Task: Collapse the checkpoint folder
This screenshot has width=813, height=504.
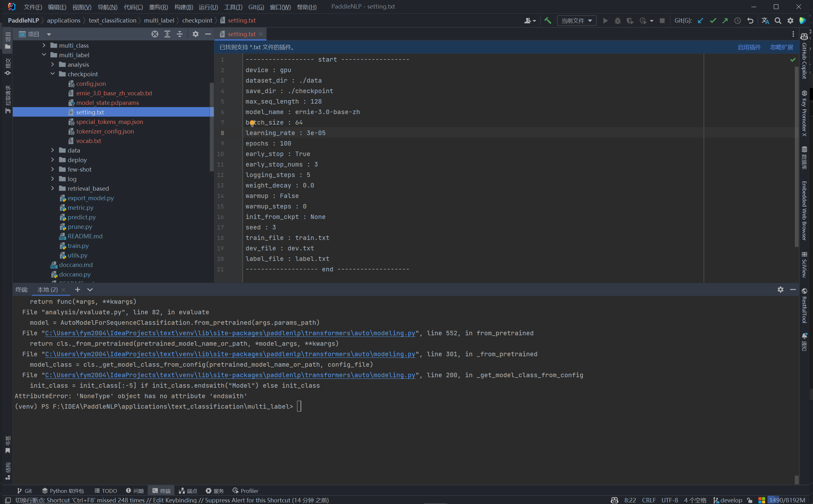Action: click(x=52, y=74)
